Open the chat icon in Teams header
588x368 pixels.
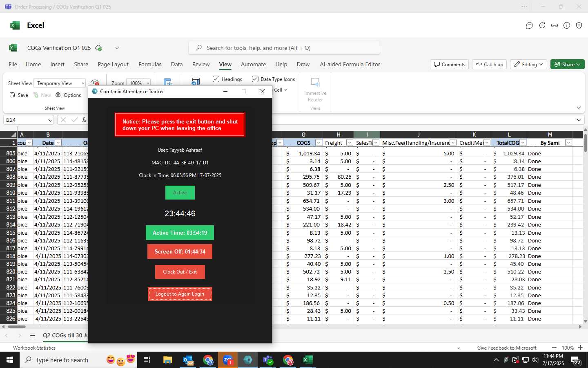530,25
